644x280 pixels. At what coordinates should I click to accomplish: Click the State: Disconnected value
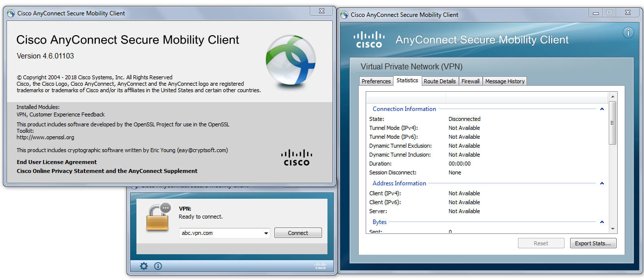464,119
